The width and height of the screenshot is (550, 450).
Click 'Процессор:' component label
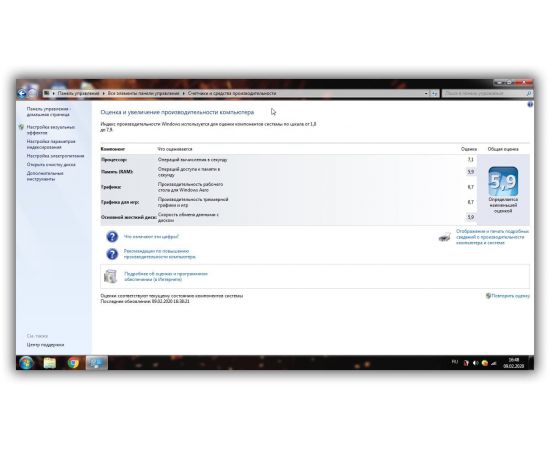click(114, 160)
